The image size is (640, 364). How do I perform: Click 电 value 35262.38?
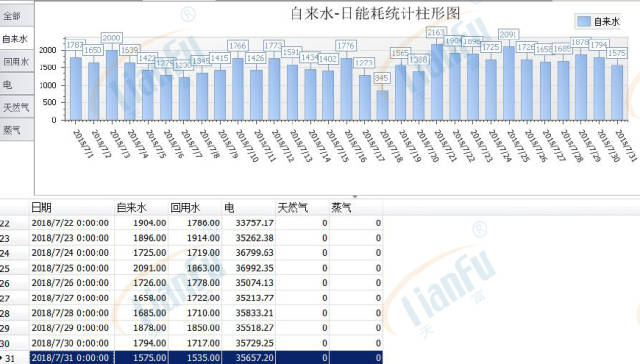tap(249, 238)
